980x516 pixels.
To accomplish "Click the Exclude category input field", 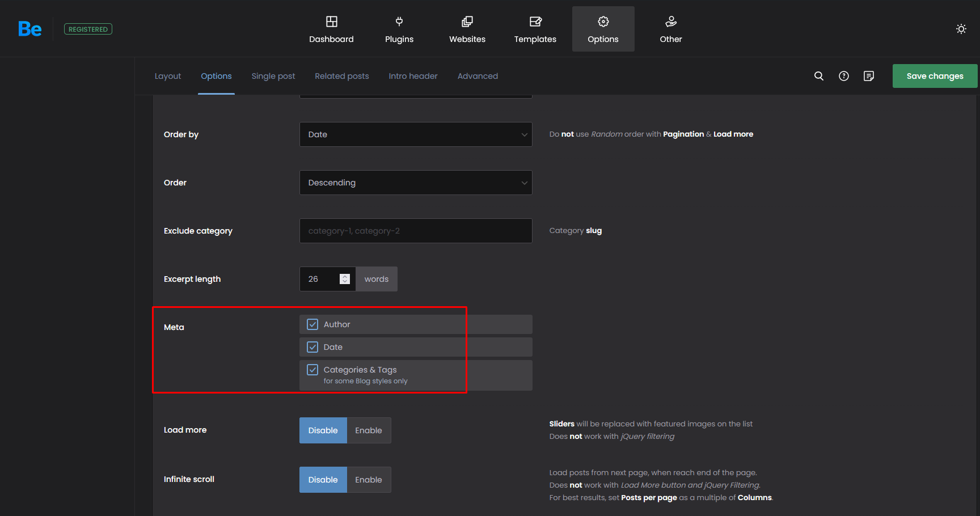I will [x=416, y=231].
